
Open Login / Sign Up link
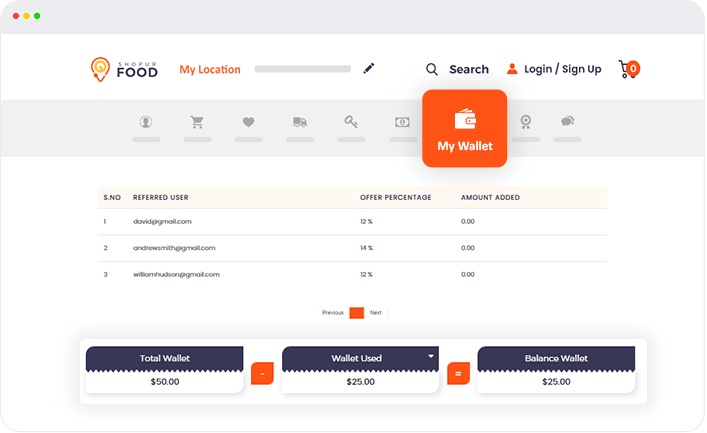pyautogui.click(x=562, y=69)
